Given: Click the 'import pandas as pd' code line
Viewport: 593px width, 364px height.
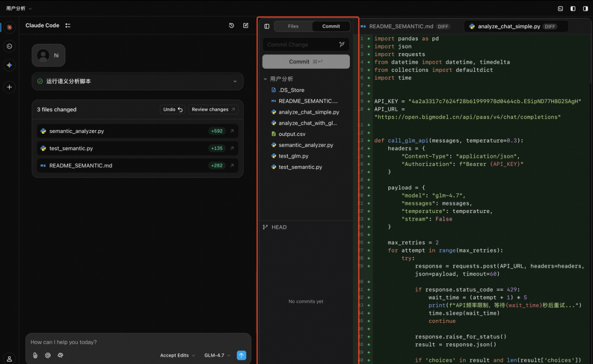Looking at the screenshot, I should (406, 38).
